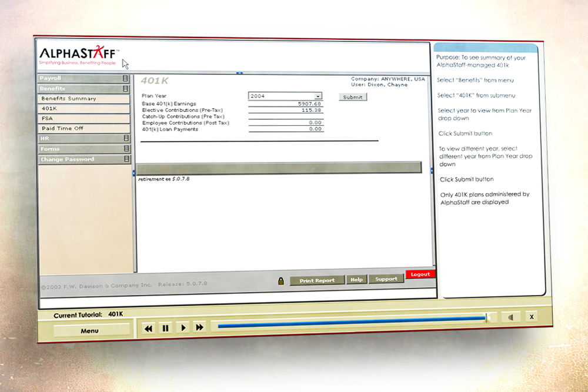Pause the tutorial playback
This screenshot has height=392, width=588.
[x=165, y=329]
